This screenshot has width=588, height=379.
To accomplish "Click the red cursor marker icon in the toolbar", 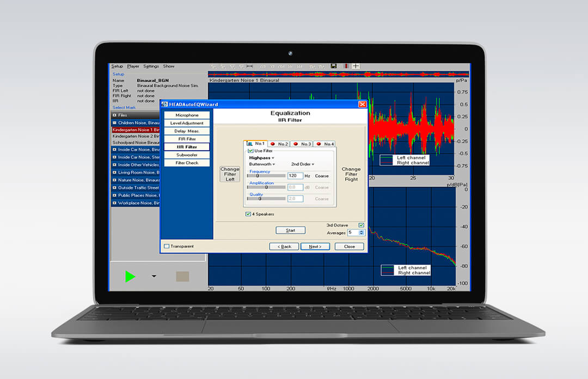I will point(346,66).
